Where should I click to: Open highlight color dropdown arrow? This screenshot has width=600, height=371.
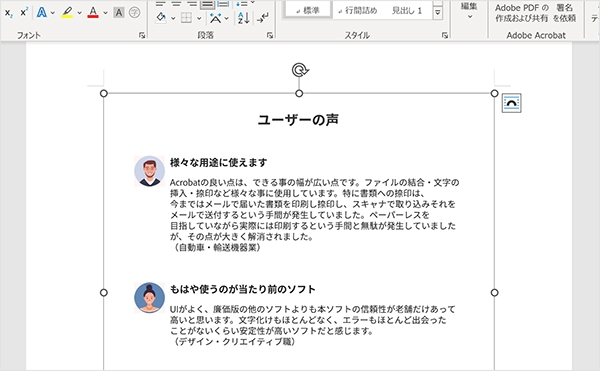click(79, 13)
